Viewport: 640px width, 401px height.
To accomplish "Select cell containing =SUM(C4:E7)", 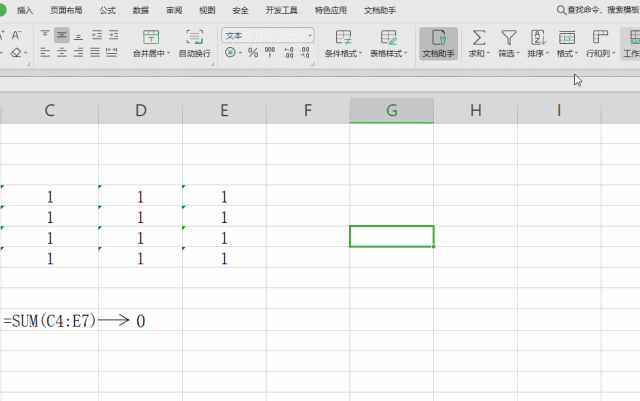I will click(49, 319).
